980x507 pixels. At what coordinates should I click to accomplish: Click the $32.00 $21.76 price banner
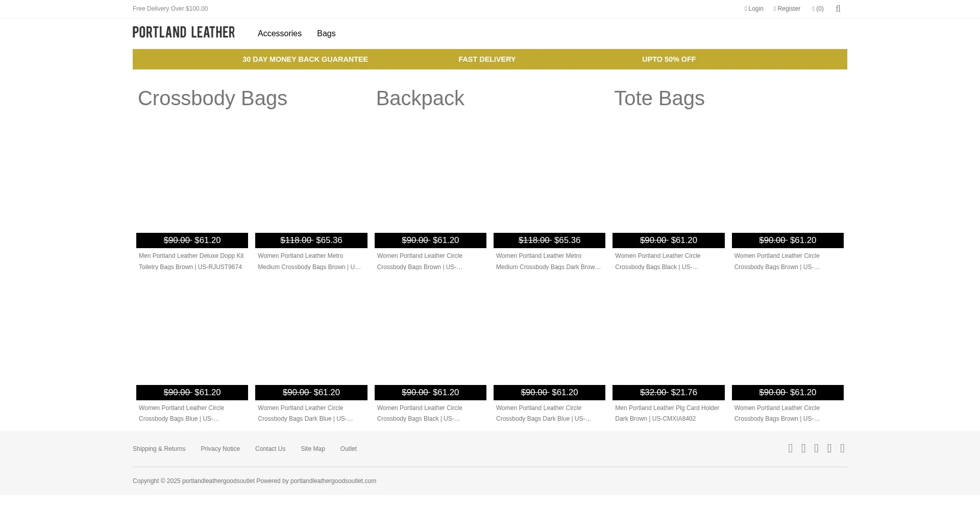[x=668, y=392]
